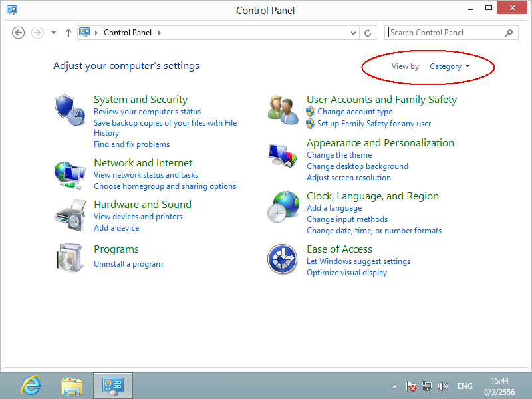The width and height of the screenshot is (532, 399).
Task: Click the Control Panel breadcrumb text
Action: pos(128,33)
